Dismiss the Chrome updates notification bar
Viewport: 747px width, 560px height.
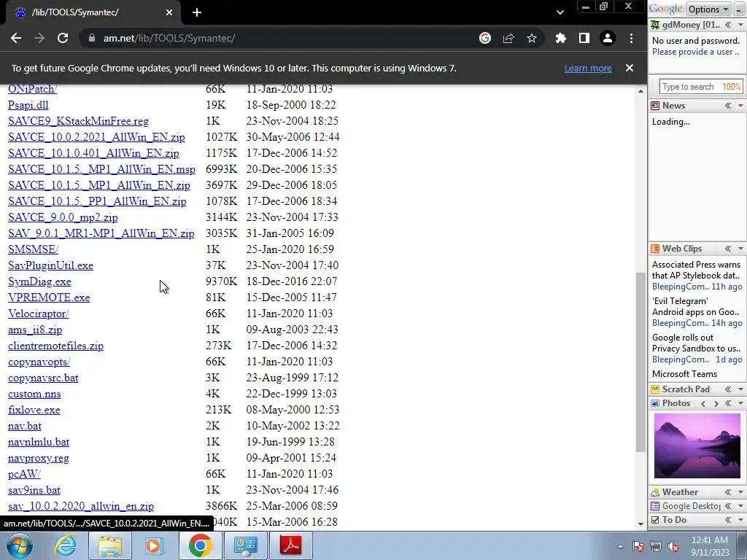click(x=630, y=68)
